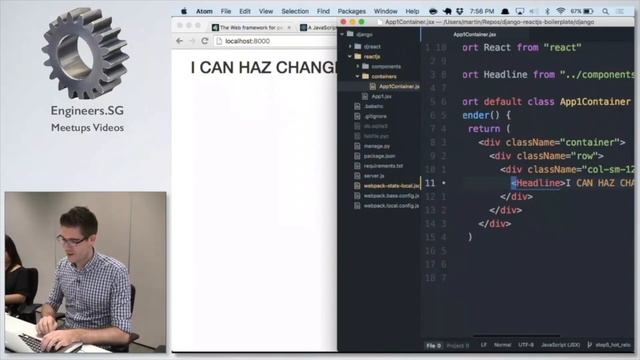Click the Project linter status
640x360 pixels.
pyautogui.click(x=458, y=345)
